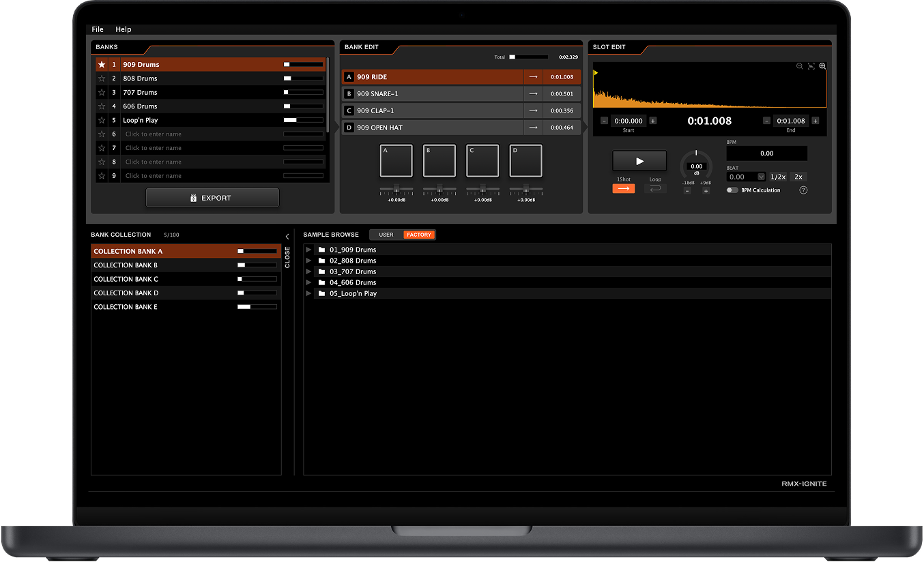Screen dimensions: 924x562
Task: Zoom in on the waveform with the plus magnifier
Action: pos(822,65)
